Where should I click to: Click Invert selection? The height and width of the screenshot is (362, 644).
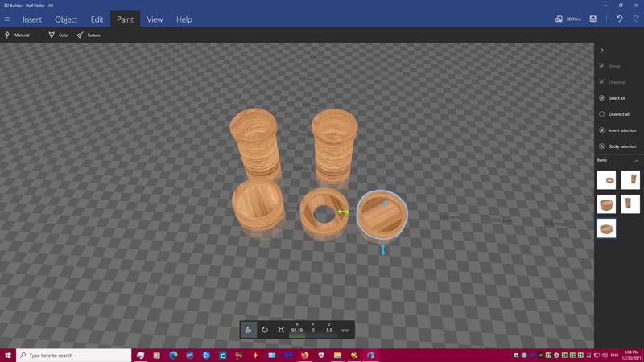pyautogui.click(x=617, y=130)
